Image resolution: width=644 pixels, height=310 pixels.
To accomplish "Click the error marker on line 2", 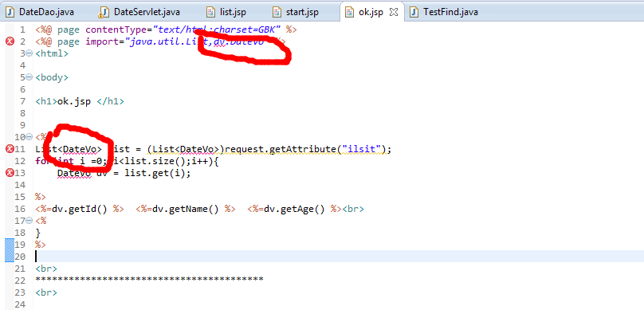I will pos(10,41).
